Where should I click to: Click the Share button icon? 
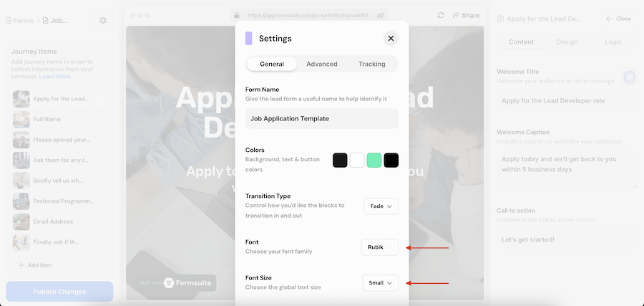[456, 15]
